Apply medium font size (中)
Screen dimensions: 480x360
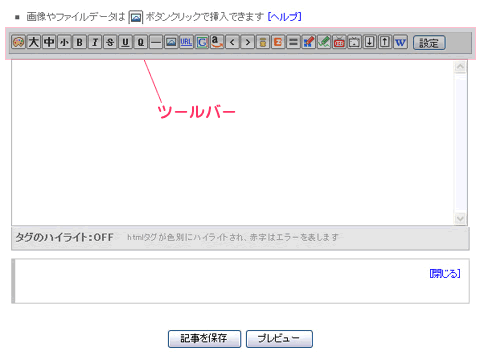[x=49, y=42]
